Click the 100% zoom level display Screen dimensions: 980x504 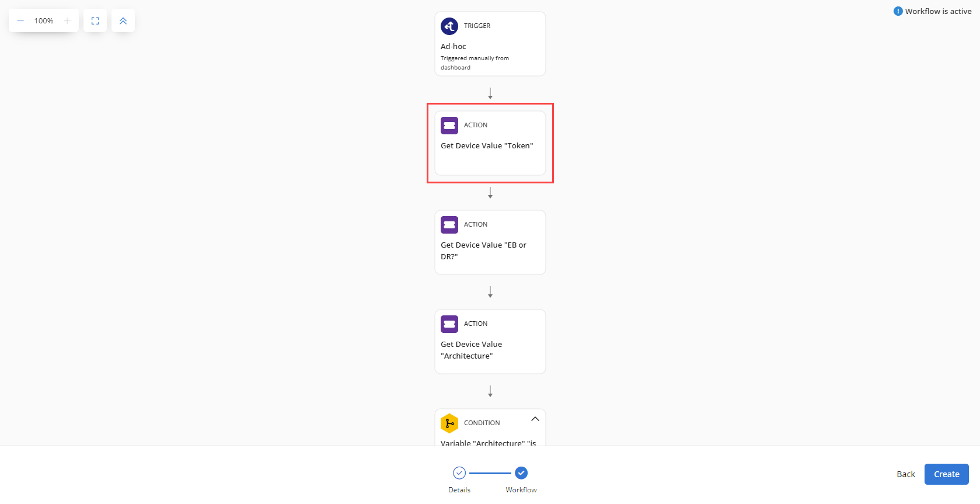tap(44, 21)
